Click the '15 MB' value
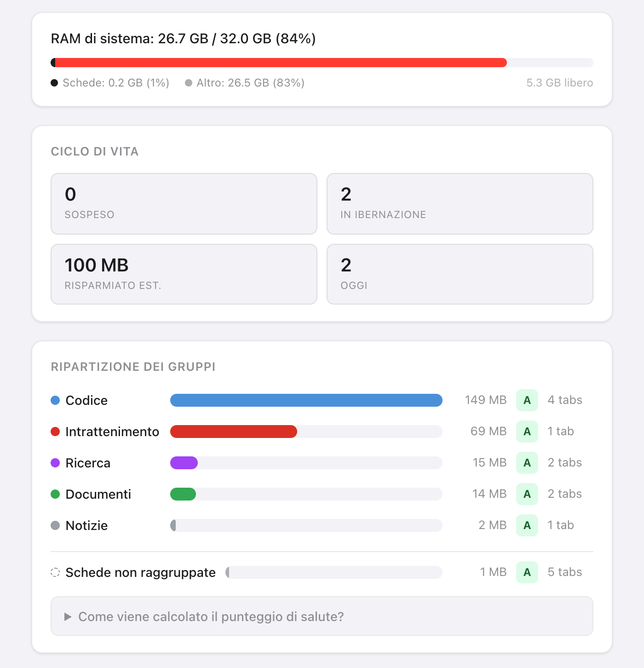The width and height of the screenshot is (644, 668). tap(490, 462)
